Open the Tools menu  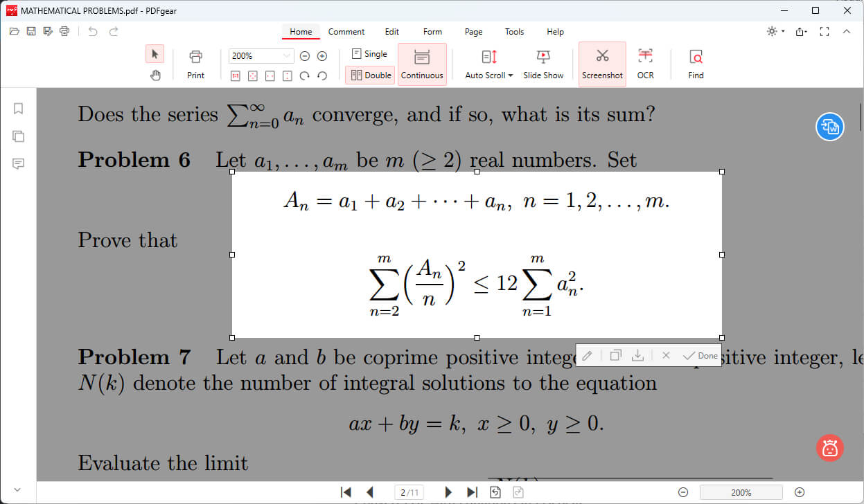(514, 32)
